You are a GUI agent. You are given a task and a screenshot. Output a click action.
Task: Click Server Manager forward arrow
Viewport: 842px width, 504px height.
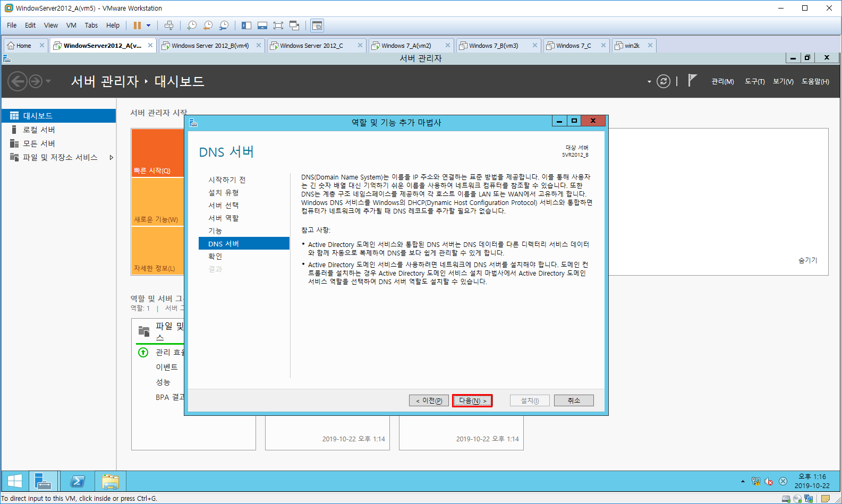[x=36, y=81]
